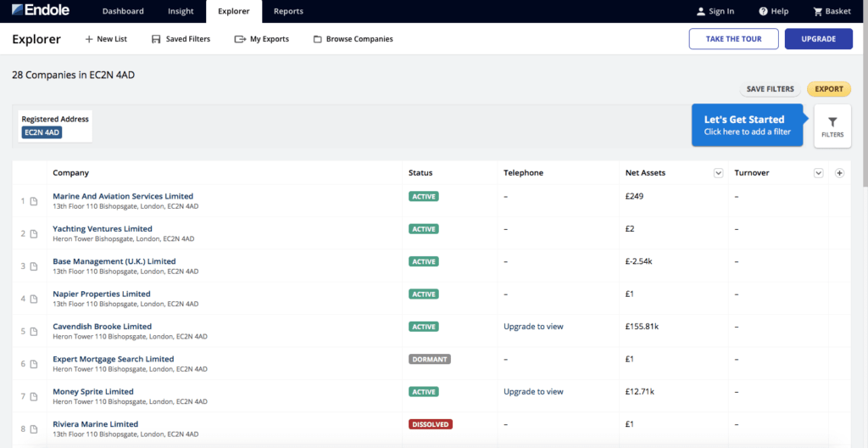Screen dimensions: 868x448
Task: Click the Endole logo icon
Action: pyautogui.click(x=19, y=11)
